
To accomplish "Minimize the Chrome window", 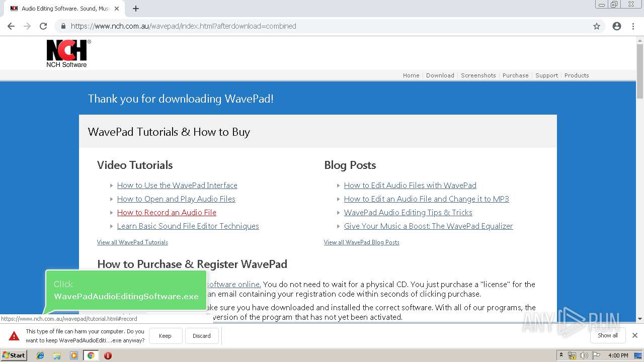I will [x=602, y=5].
